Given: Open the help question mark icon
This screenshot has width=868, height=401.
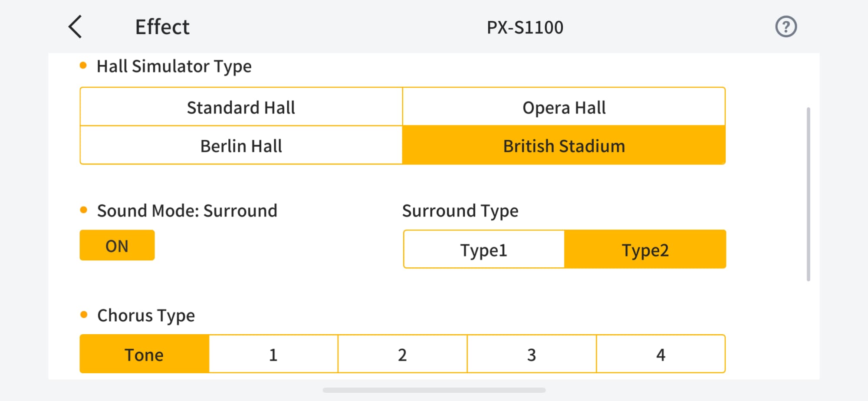Looking at the screenshot, I should click(x=786, y=27).
